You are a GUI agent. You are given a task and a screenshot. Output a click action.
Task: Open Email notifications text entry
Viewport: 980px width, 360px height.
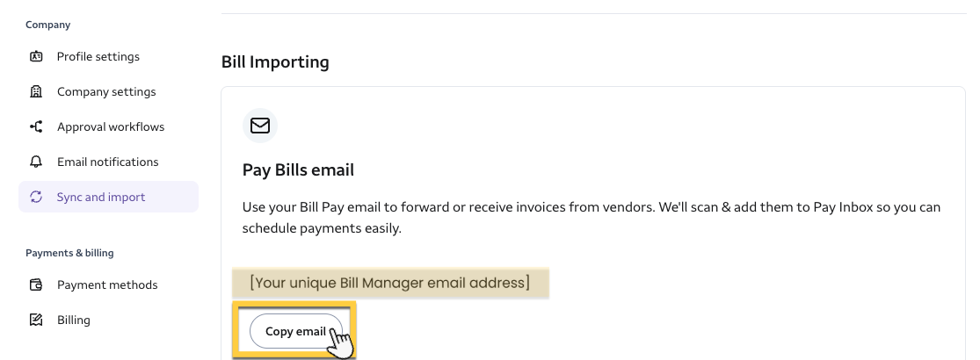coord(108,162)
